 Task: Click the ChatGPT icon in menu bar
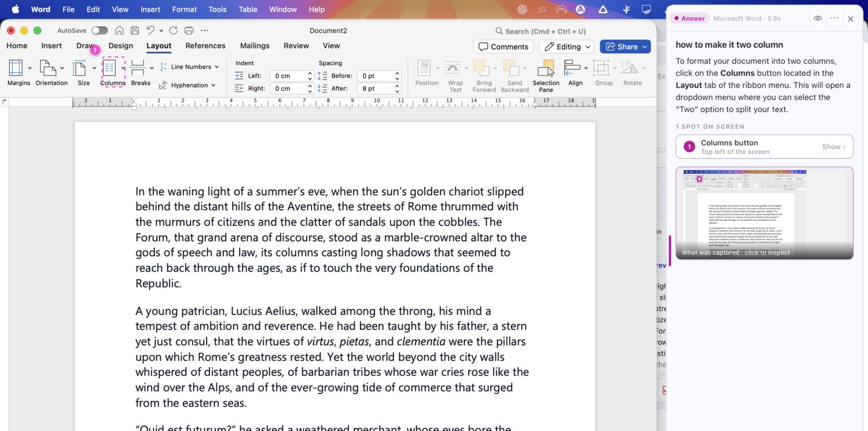[x=523, y=9]
